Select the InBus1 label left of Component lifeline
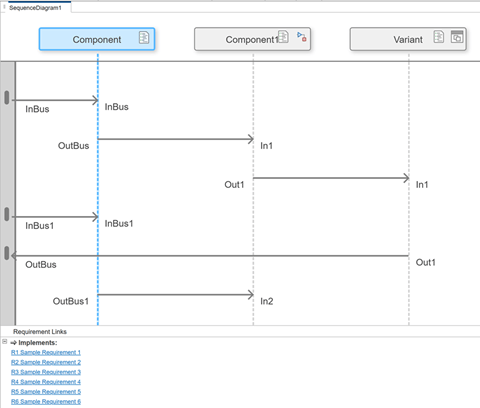This screenshot has width=480, height=408. [x=40, y=226]
